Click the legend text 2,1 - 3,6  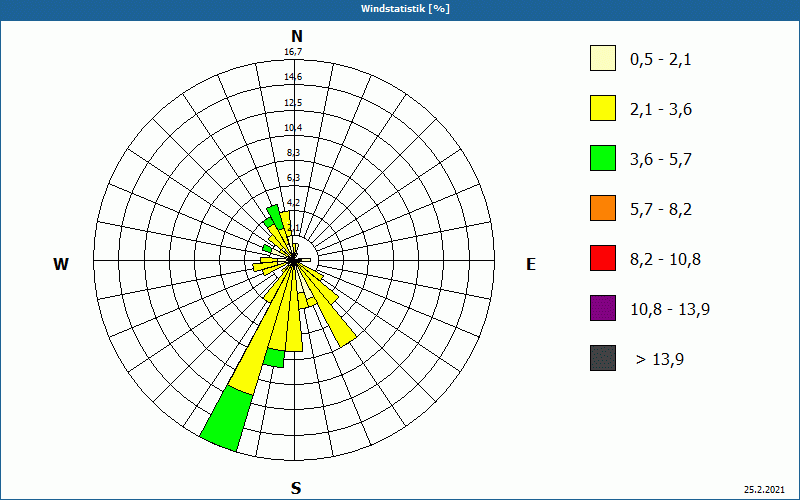[661, 110]
